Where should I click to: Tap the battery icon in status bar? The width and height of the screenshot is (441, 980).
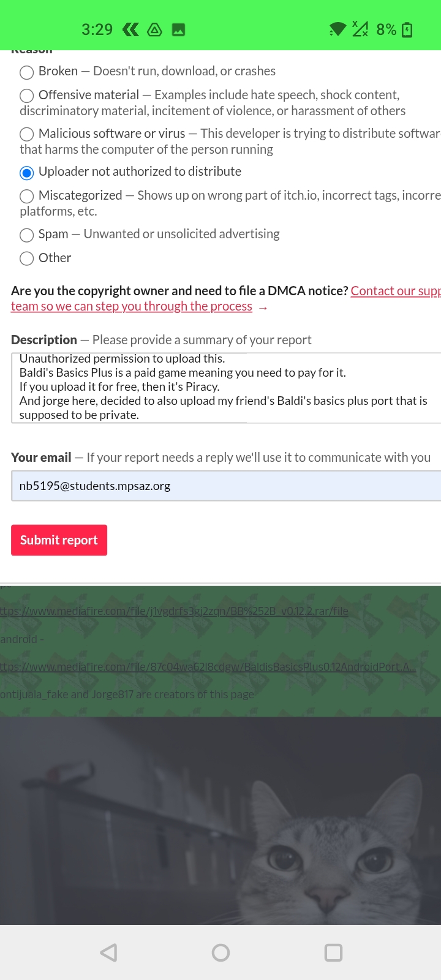tap(407, 29)
